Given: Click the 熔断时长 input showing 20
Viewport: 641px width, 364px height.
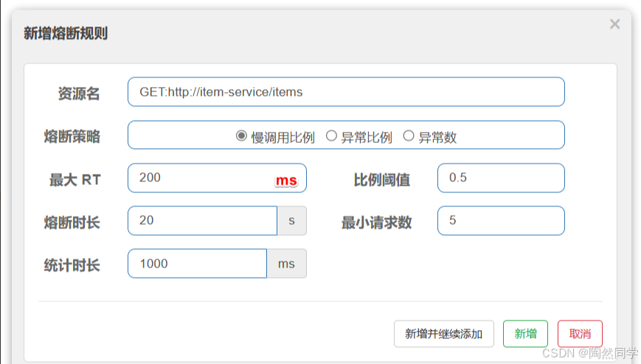Looking at the screenshot, I should (202, 220).
